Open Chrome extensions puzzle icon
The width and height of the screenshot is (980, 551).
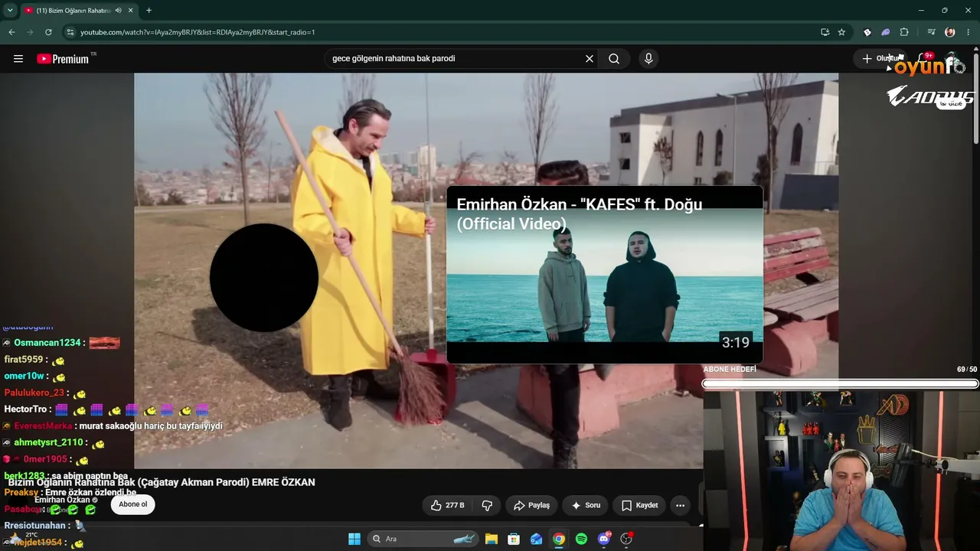904,32
